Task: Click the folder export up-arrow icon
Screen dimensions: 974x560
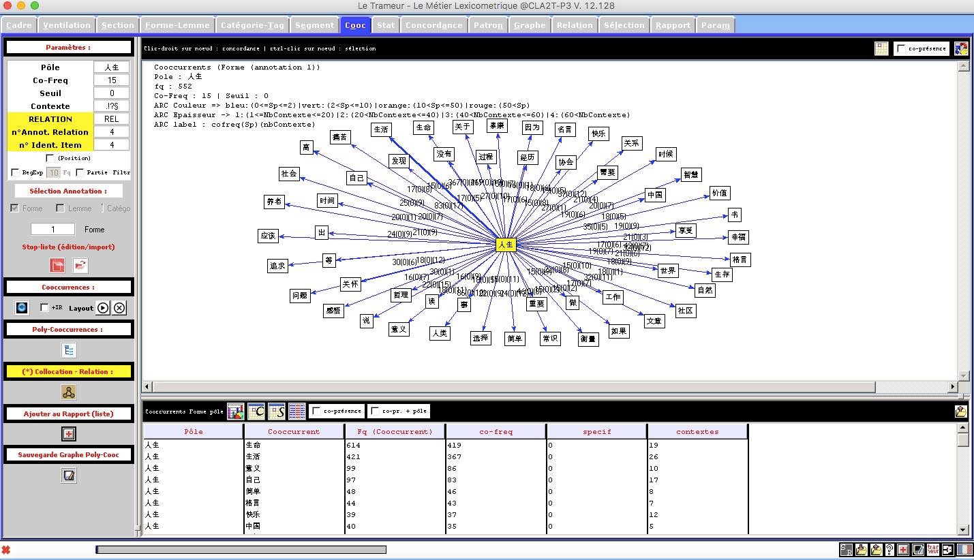Action: coord(876,550)
